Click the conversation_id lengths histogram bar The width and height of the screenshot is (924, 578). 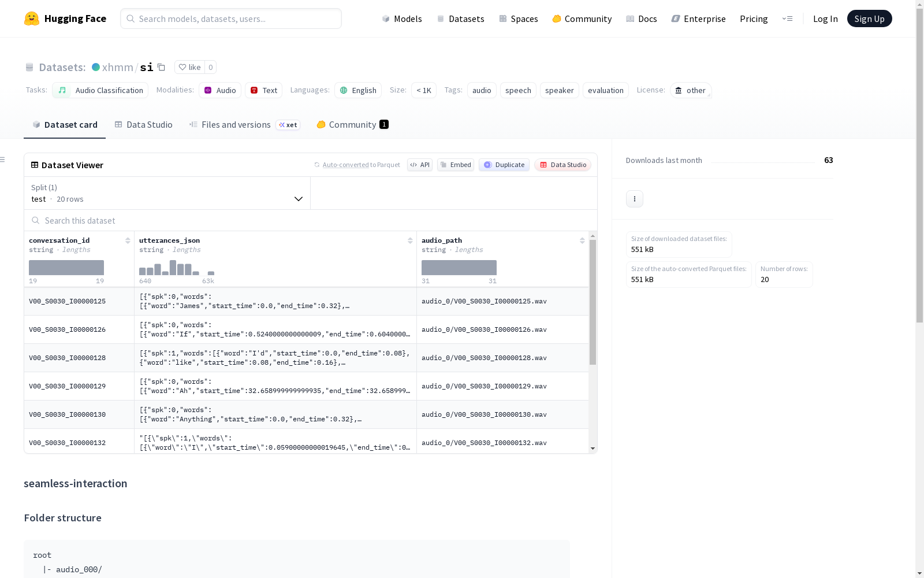click(66, 268)
